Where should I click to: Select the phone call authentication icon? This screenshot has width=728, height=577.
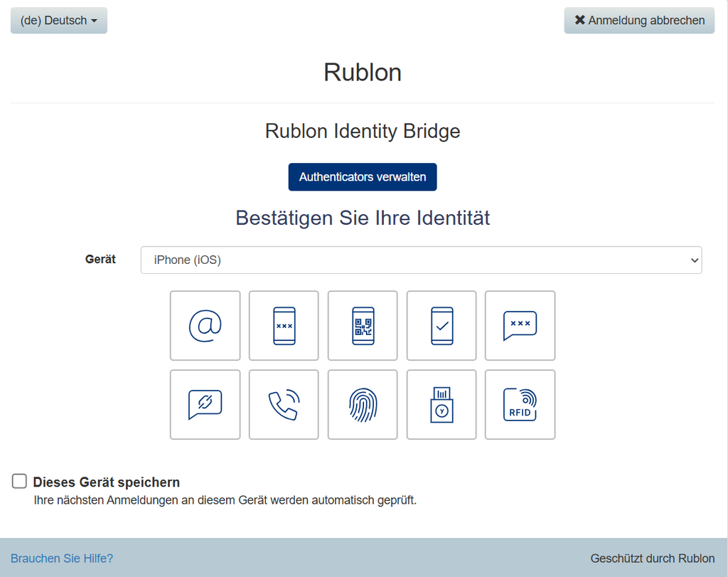284,405
